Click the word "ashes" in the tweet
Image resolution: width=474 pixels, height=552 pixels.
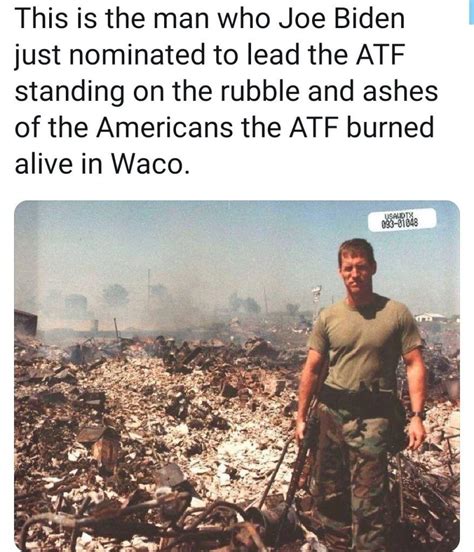[x=400, y=91]
